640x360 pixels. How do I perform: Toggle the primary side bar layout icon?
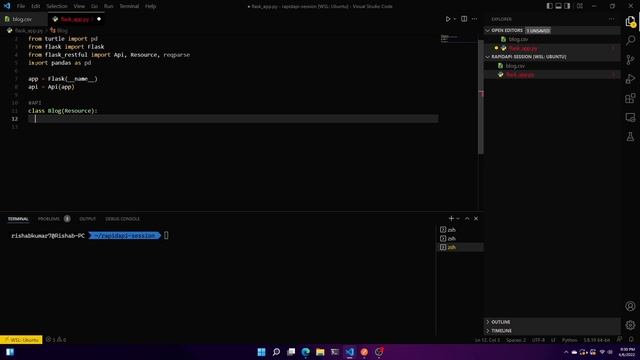(549, 6)
